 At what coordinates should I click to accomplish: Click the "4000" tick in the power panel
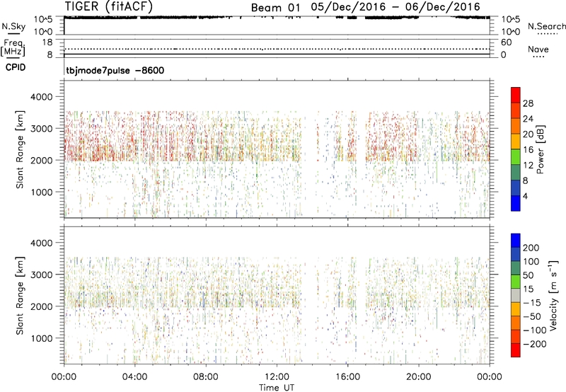(42, 97)
